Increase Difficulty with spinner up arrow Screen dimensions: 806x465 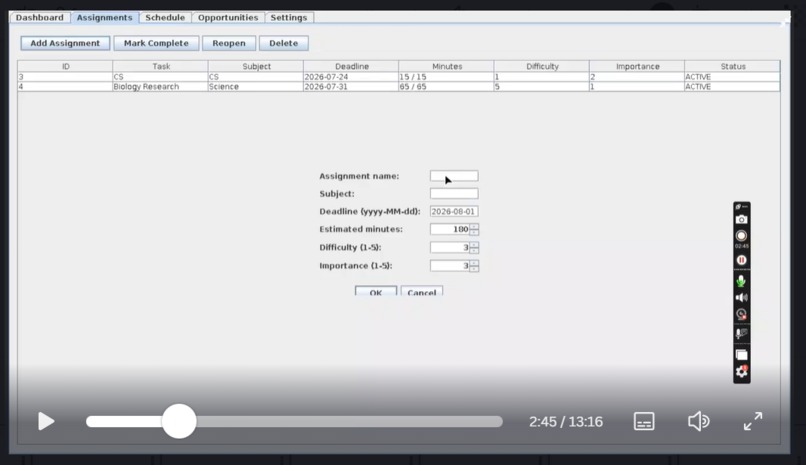474,245
